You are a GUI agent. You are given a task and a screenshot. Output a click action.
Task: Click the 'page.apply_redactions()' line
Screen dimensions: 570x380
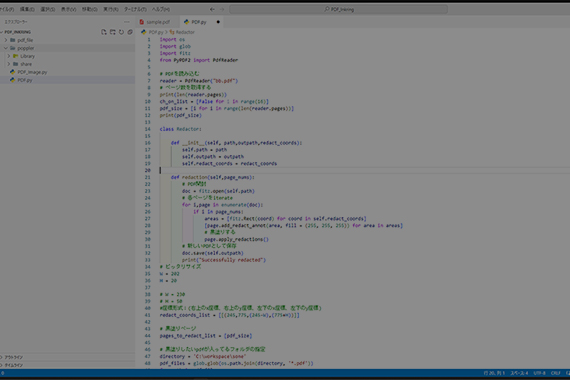point(236,239)
